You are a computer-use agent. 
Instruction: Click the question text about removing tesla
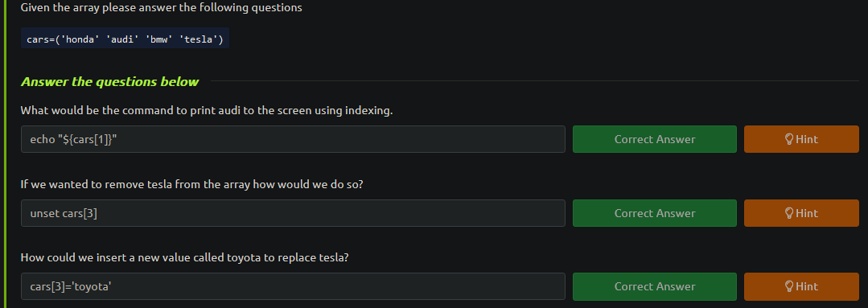coord(191,184)
